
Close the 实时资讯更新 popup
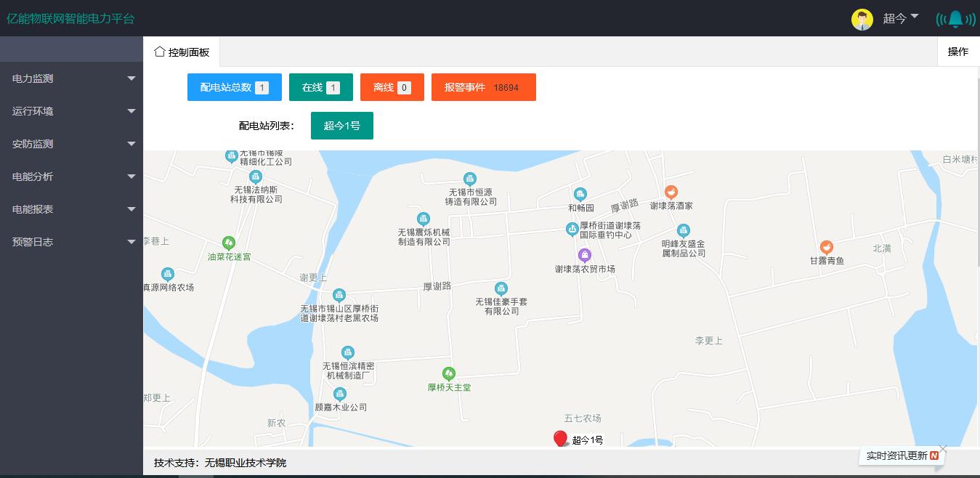(x=943, y=448)
